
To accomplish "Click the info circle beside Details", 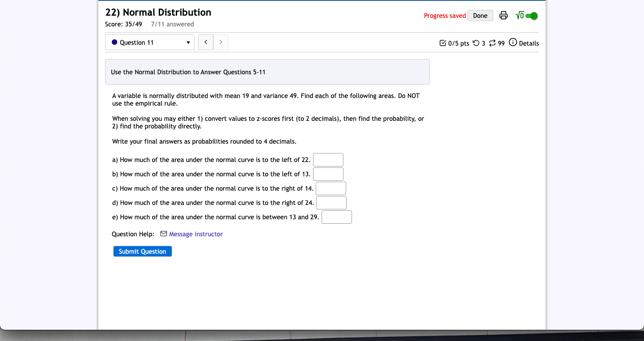I will coord(513,43).
